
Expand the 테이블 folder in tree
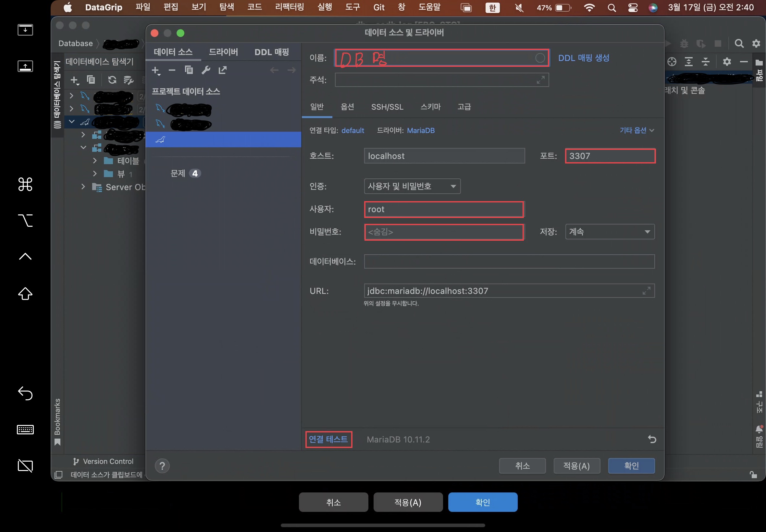[x=95, y=161]
